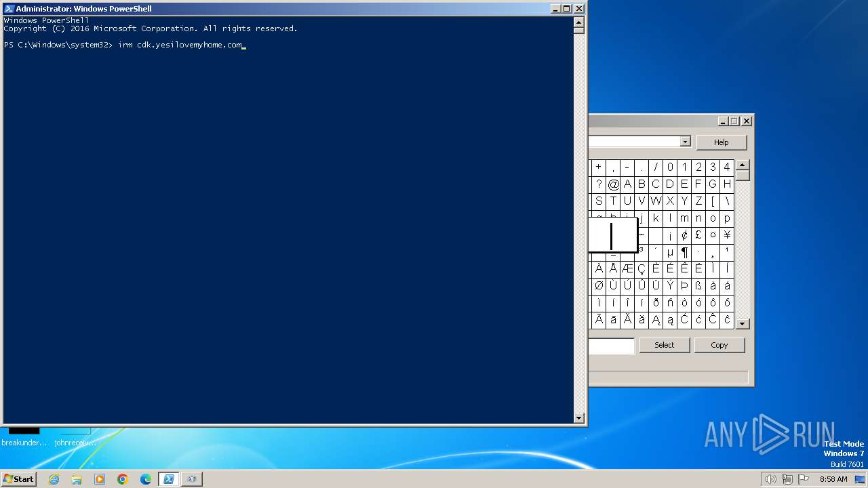Select the plus sign character in grid

[x=599, y=167]
